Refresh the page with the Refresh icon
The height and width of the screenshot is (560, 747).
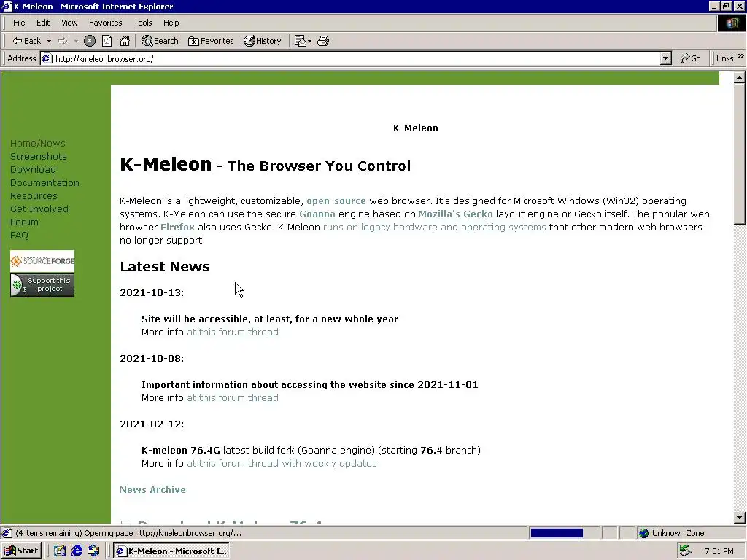click(x=107, y=41)
